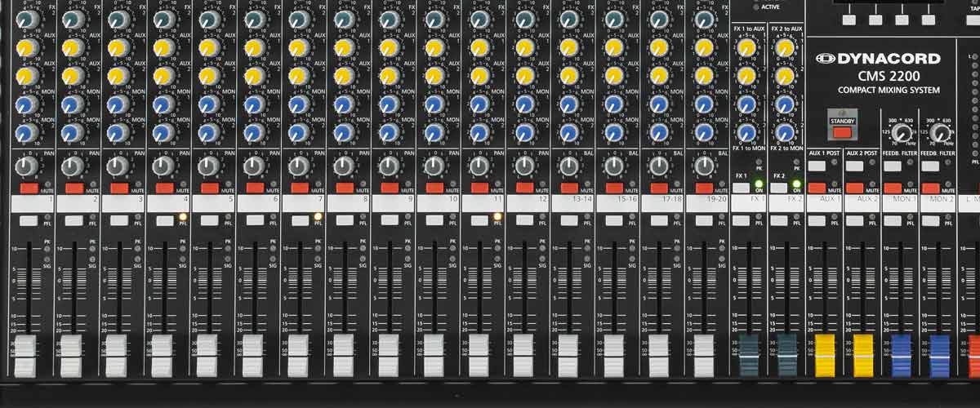Mute channel 8 with red button
Viewport: 980px width, 408px height.
[x=345, y=188]
